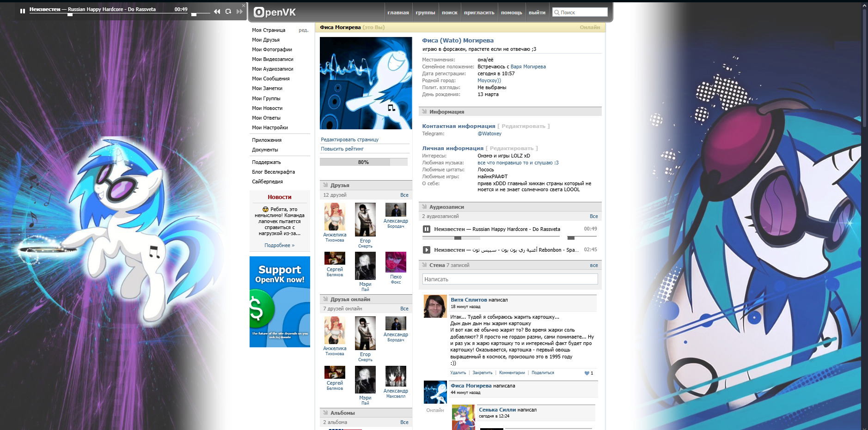Open the profile avatar picture
868x430 pixels.
tap(366, 83)
